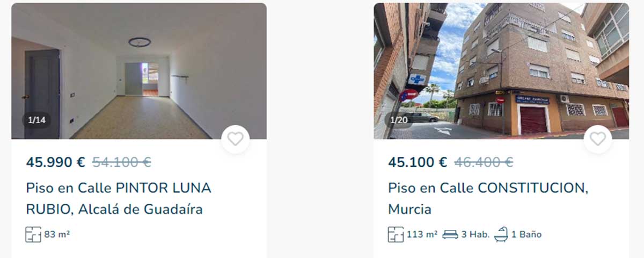The width and height of the screenshot is (644, 258).
Task: Open the empty room photo thumbnail
Action: (139, 71)
